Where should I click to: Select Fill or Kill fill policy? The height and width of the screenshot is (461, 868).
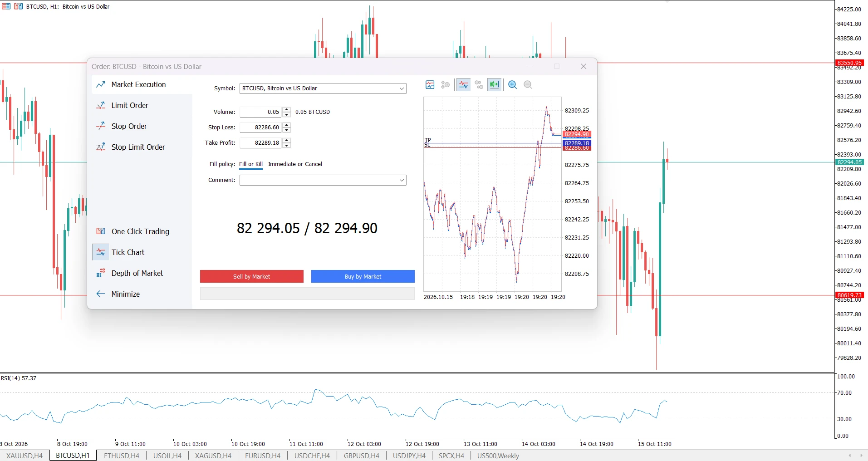[251, 164]
